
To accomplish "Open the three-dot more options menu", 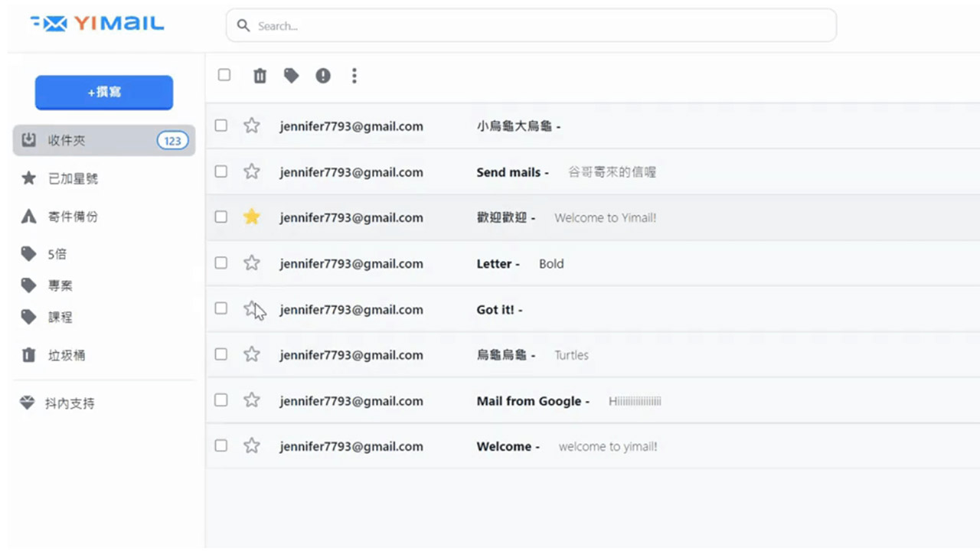I will tap(354, 76).
